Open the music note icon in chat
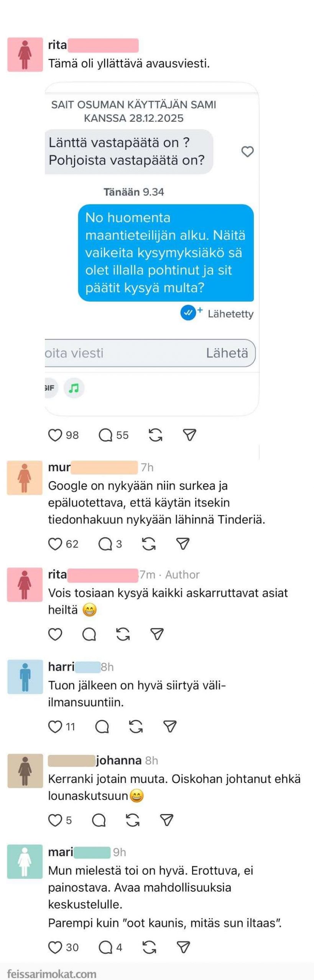This screenshot has height=980, width=314. (x=74, y=388)
